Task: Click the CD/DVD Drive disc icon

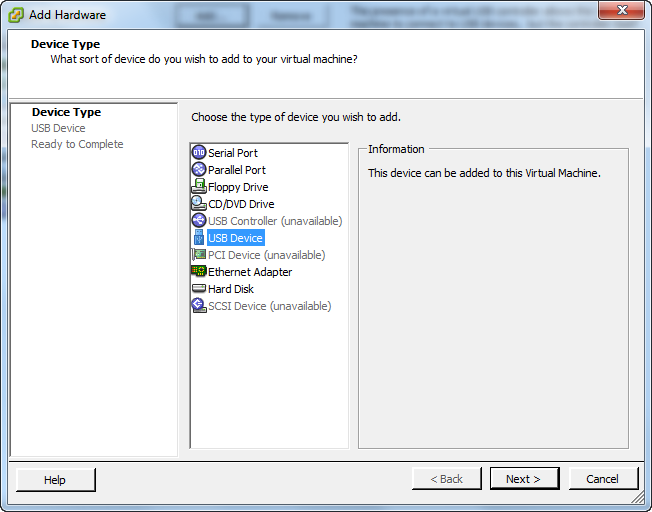Action: tap(198, 204)
